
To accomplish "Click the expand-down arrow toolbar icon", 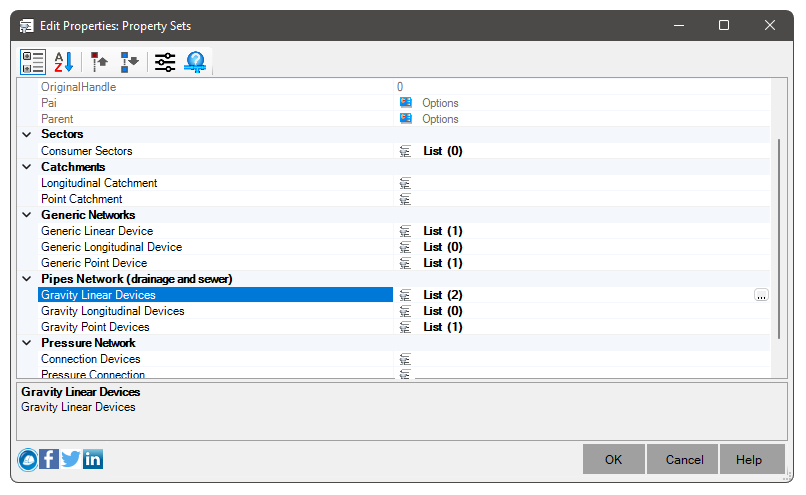I will click(x=130, y=62).
